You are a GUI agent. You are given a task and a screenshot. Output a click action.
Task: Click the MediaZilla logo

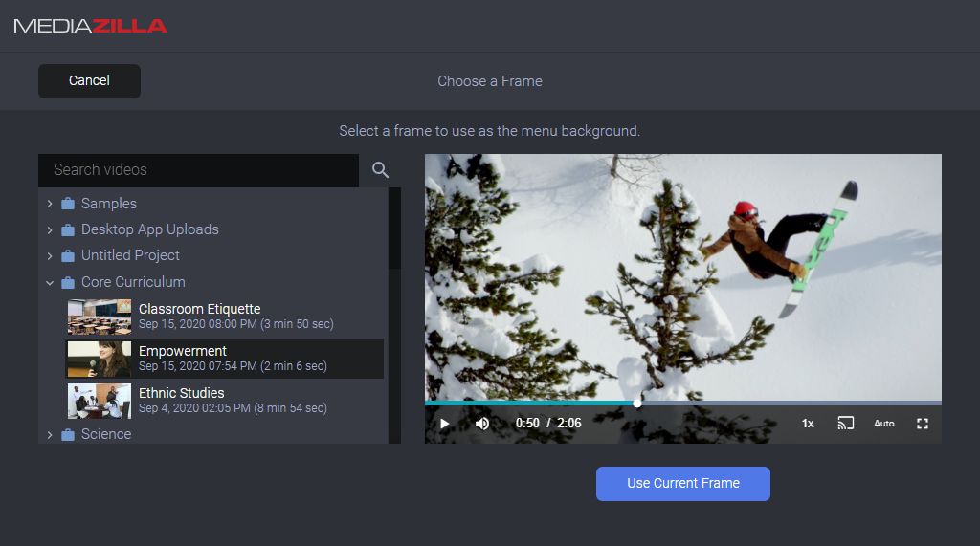click(x=91, y=26)
